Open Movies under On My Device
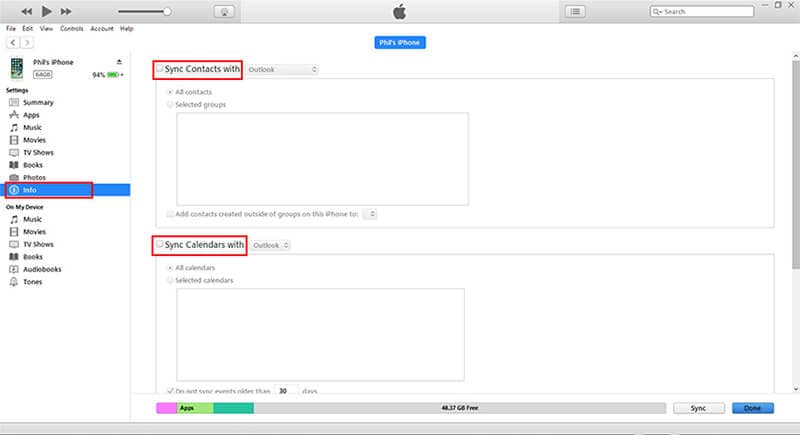Image resolution: width=800 pixels, height=435 pixels. pyautogui.click(x=34, y=232)
